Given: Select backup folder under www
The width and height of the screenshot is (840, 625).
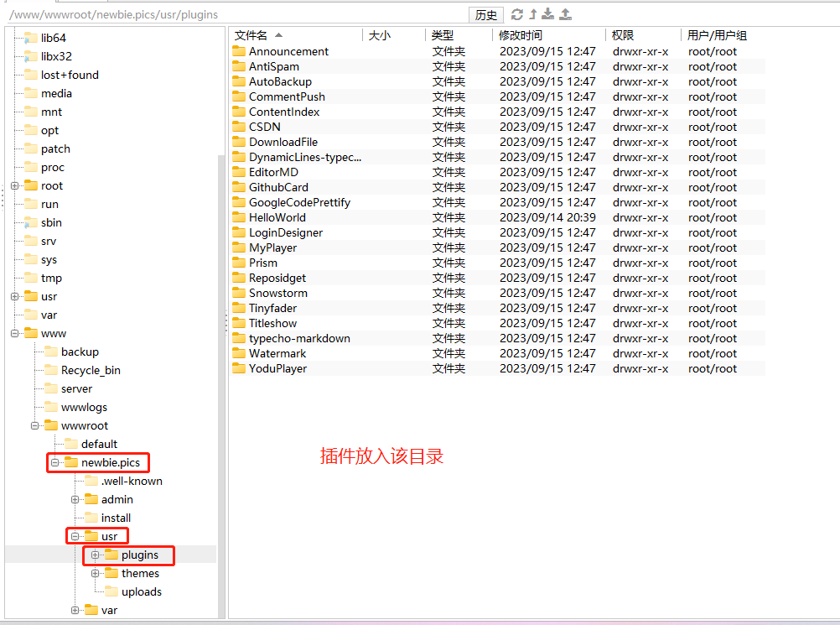Looking at the screenshot, I should (80, 352).
